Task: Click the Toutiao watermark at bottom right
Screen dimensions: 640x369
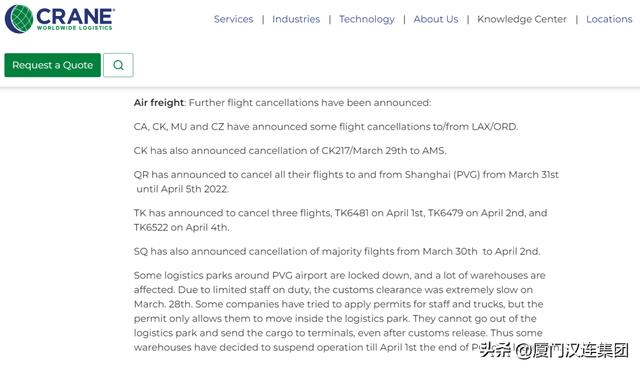Action: point(554,350)
